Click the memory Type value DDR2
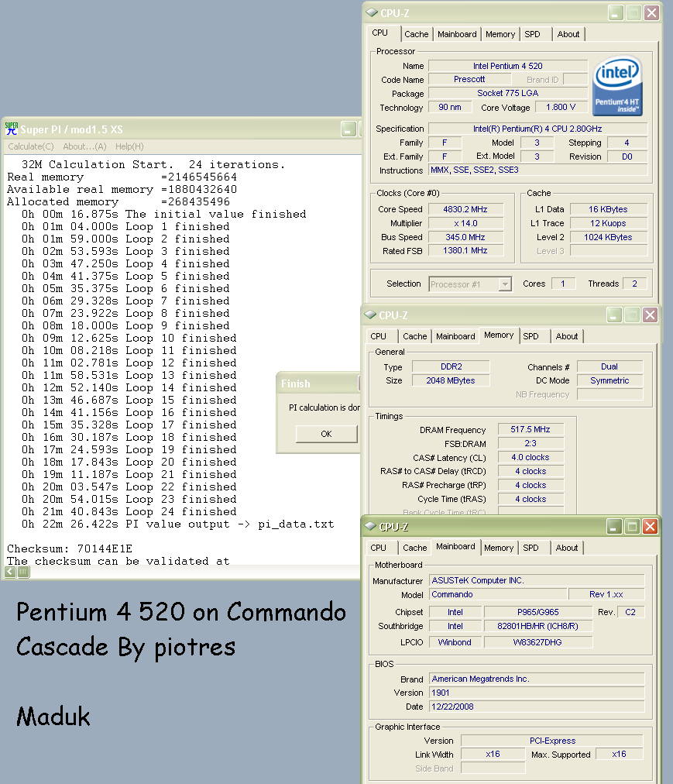Screen dimensions: 673x784 click(451, 366)
